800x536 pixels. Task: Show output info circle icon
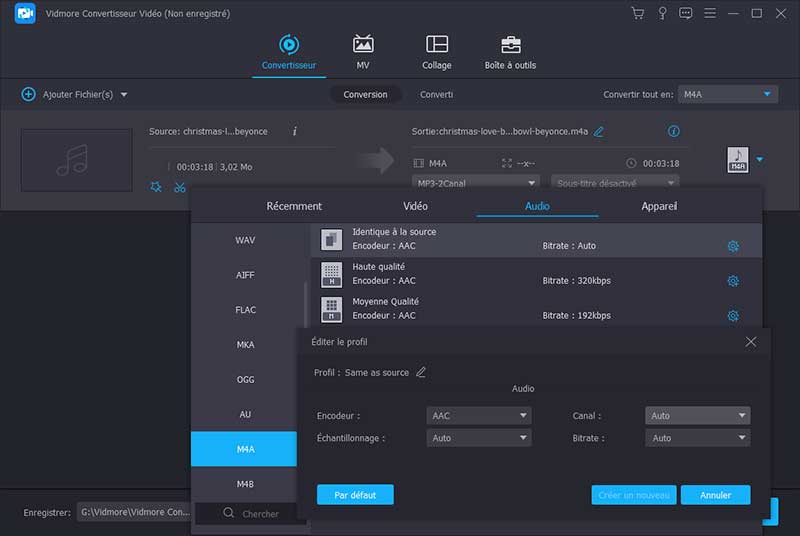(x=673, y=132)
